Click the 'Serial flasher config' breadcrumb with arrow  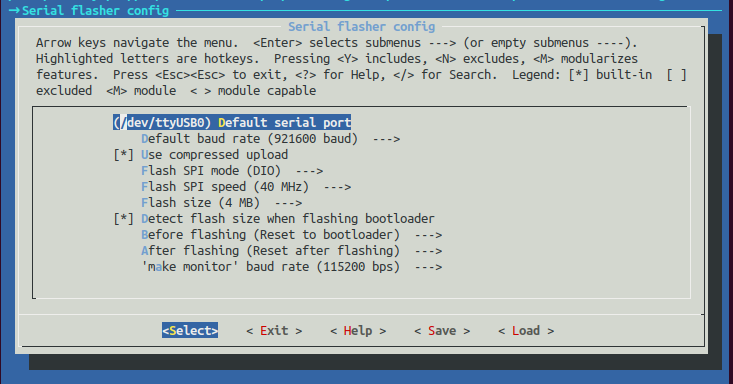(89, 10)
